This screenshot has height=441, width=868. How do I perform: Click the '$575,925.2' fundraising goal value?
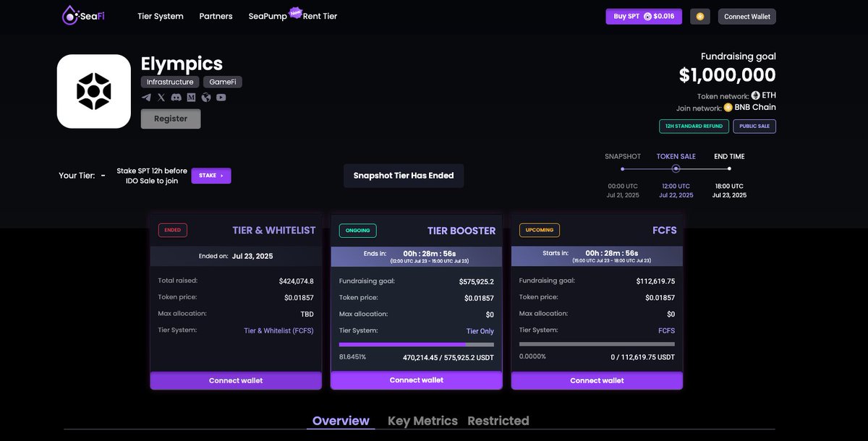click(477, 281)
